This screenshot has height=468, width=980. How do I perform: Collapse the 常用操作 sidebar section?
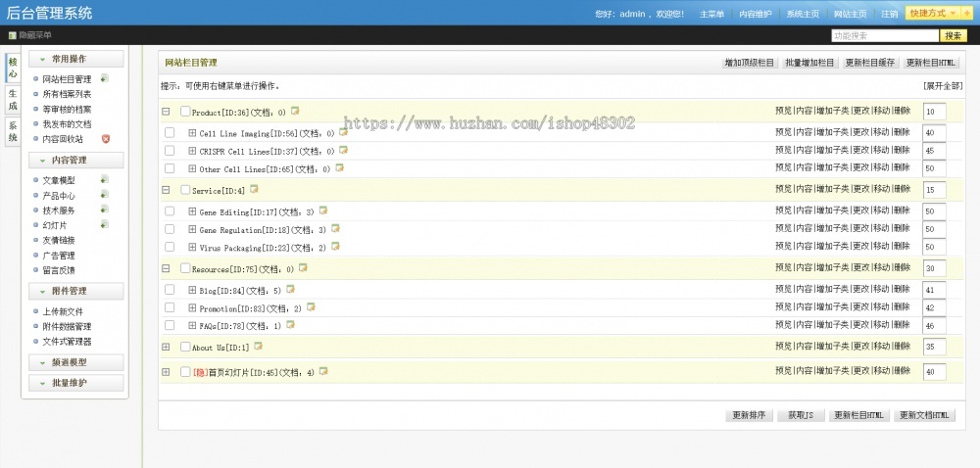(x=76, y=59)
